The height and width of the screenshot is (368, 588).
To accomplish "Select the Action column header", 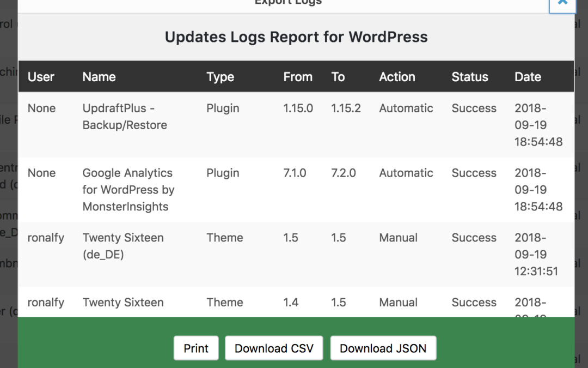I will pyautogui.click(x=397, y=77).
